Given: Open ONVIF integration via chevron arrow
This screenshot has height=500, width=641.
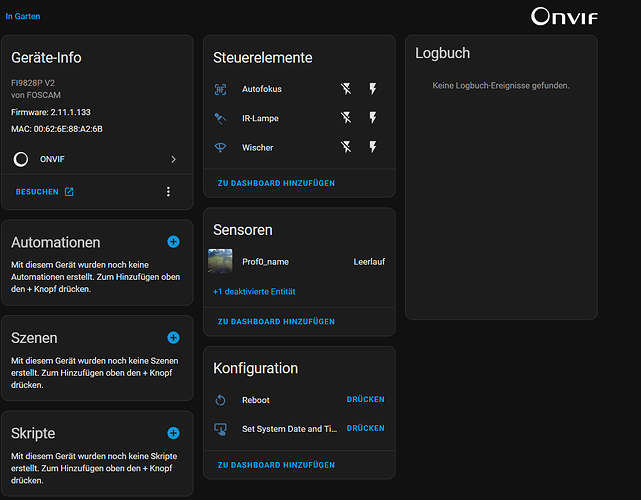Looking at the screenshot, I should coord(173,159).
